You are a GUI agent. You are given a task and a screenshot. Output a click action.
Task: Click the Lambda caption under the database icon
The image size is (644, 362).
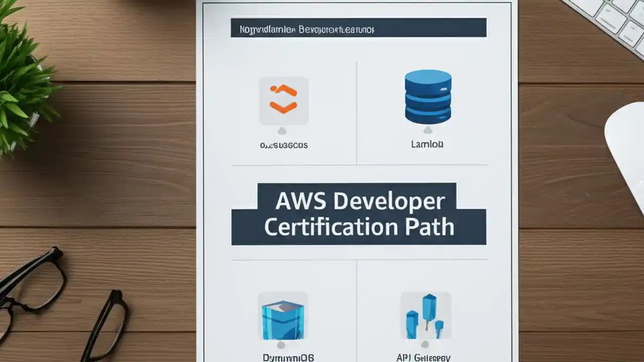click(427, 144)
